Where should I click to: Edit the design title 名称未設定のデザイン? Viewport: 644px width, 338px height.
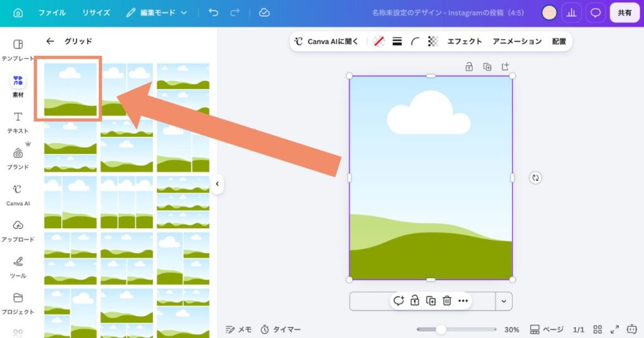[x=448, y=13]
